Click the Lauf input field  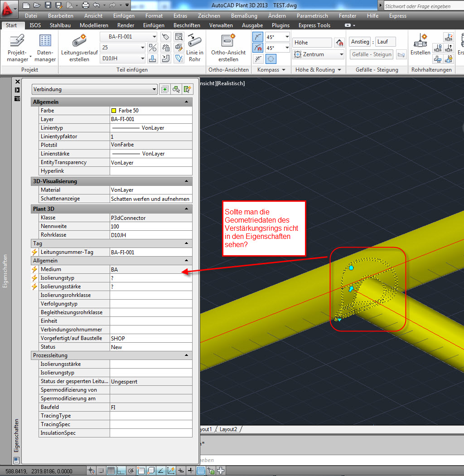[386, 42]
